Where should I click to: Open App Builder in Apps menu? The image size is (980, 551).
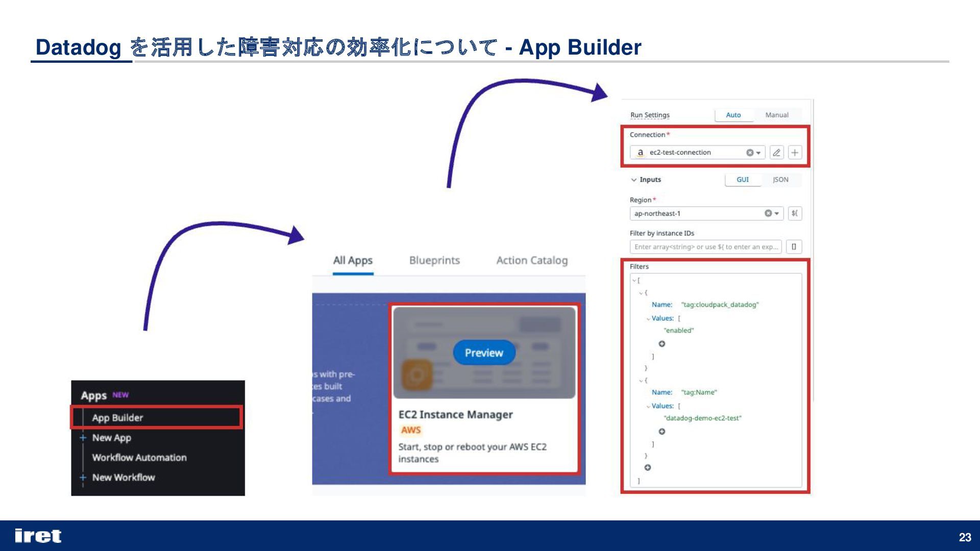pos(156,417)
